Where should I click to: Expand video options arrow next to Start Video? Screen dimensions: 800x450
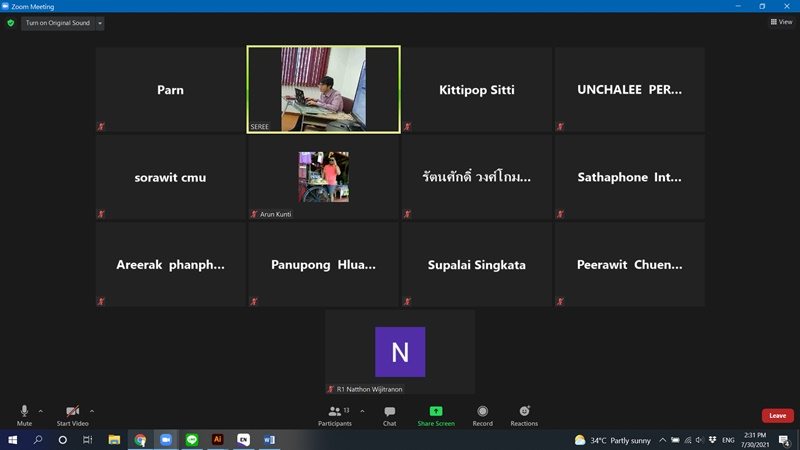pyautogui.click(x=92, y=411)
